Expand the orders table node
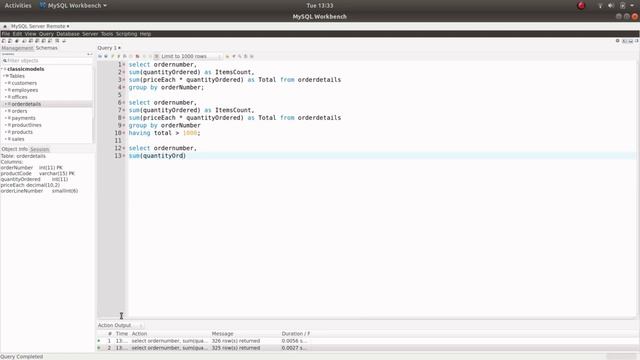This screenshot has width=640, height=360. [x=5, y=111]
